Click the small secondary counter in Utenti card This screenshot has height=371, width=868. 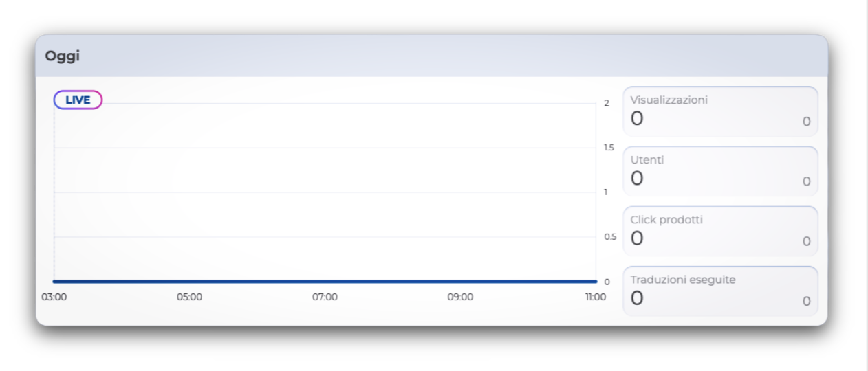pos(806,182)
